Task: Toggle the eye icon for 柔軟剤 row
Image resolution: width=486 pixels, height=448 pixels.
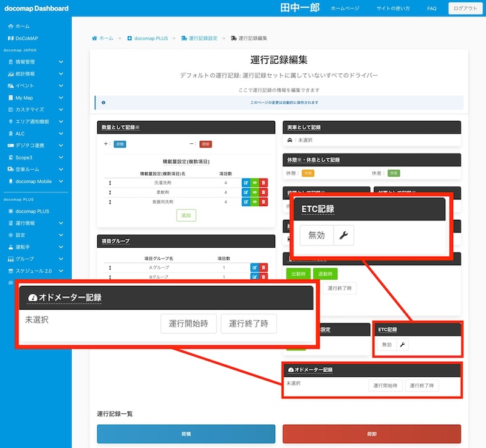Action: (x=255, y=192)
